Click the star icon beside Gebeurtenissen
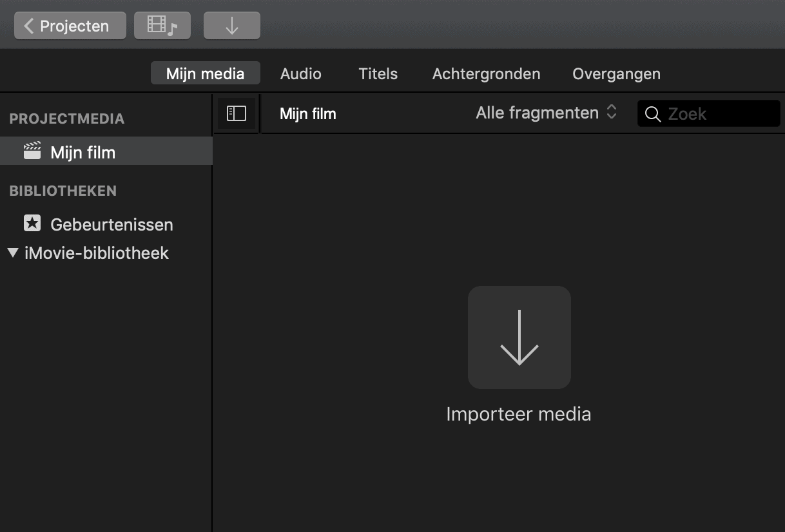This screenshot has width=785, height=532. [x=32, y=223]
